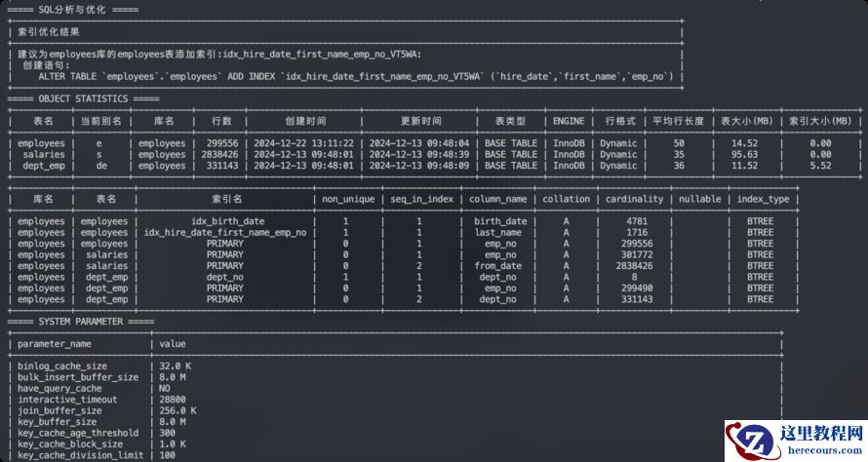Viewport: 868px width, 462px height.
Task: Select the 'join_buffer_size' parameter name
Action: click(x=59, y=410)
